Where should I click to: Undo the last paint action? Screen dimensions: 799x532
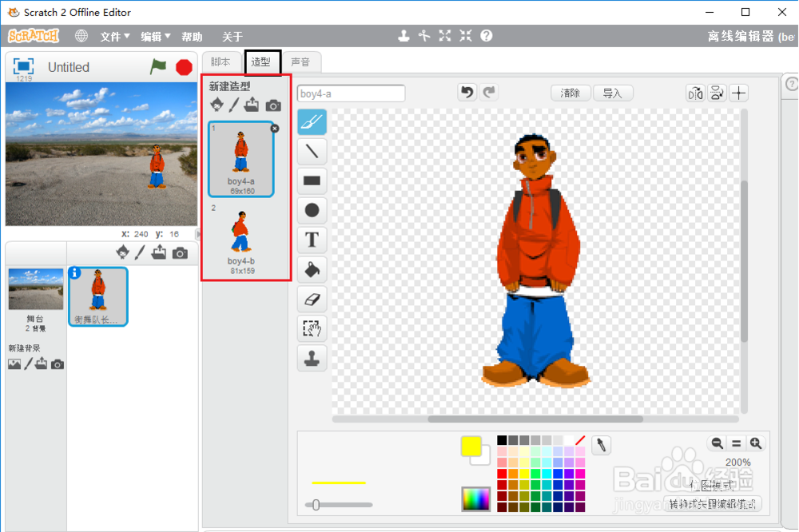tap(467, 92)
